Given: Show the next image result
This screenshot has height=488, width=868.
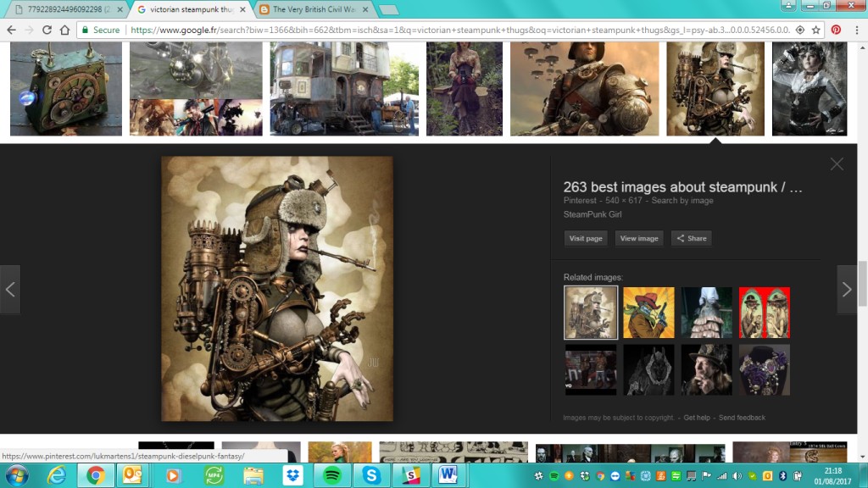Looking at the screenshot, I should pyautogui.click(x=847, y=290).
